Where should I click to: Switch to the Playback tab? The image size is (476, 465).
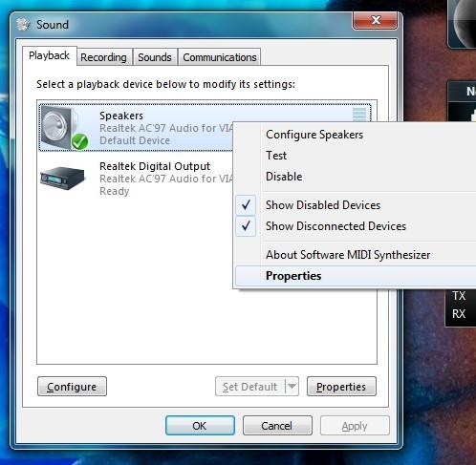(50, 55)
